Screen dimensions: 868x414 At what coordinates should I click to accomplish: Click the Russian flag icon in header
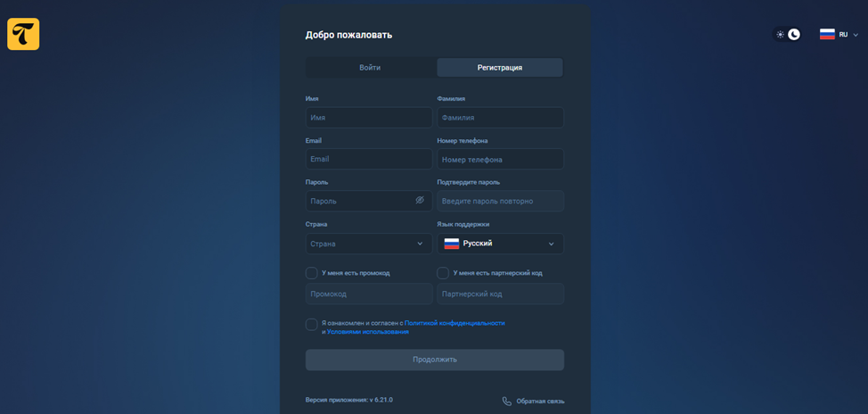coord(827,35)
